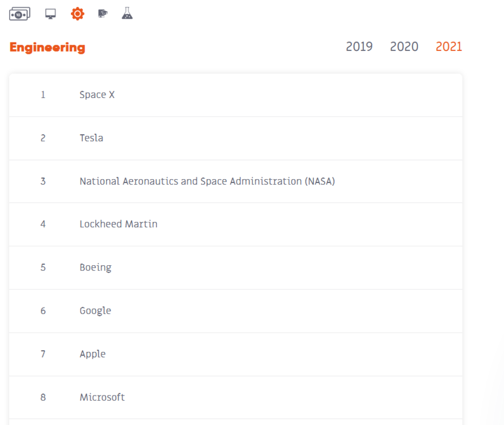Select the graduation cap category icon
Image resolution: width=504 pixels, height=425 pixels.
(x=103, y=14)
